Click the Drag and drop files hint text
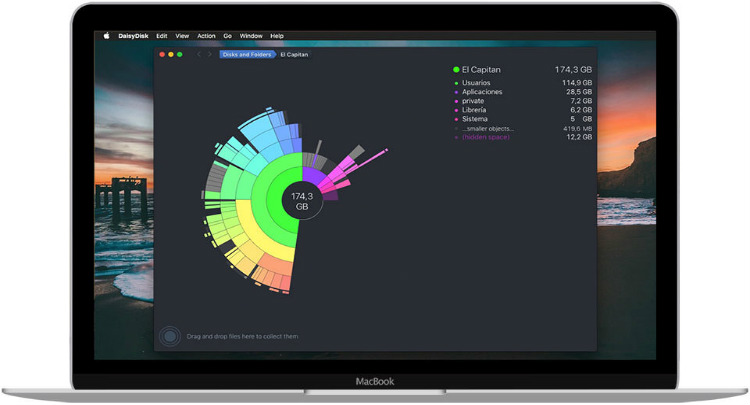The height and width of the screenshot is (405, 750). tap(242, 336)
